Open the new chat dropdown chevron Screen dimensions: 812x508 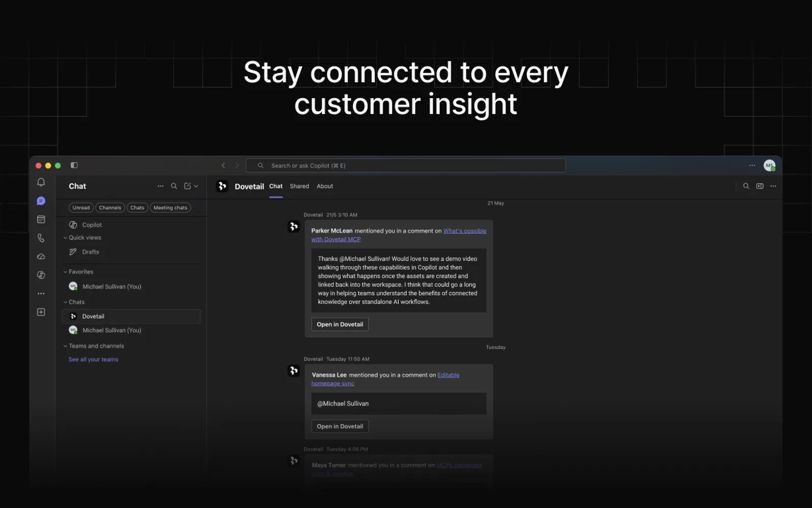tap(196, 186)
